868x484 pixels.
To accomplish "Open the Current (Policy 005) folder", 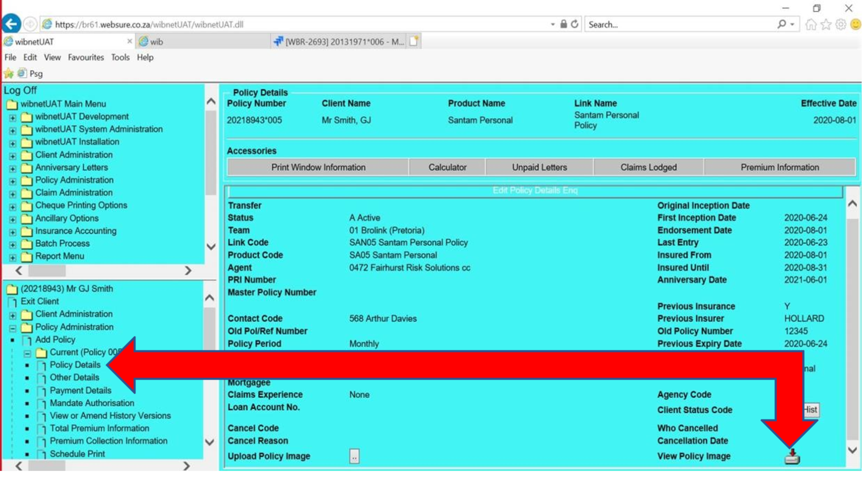I will [80, 353].
